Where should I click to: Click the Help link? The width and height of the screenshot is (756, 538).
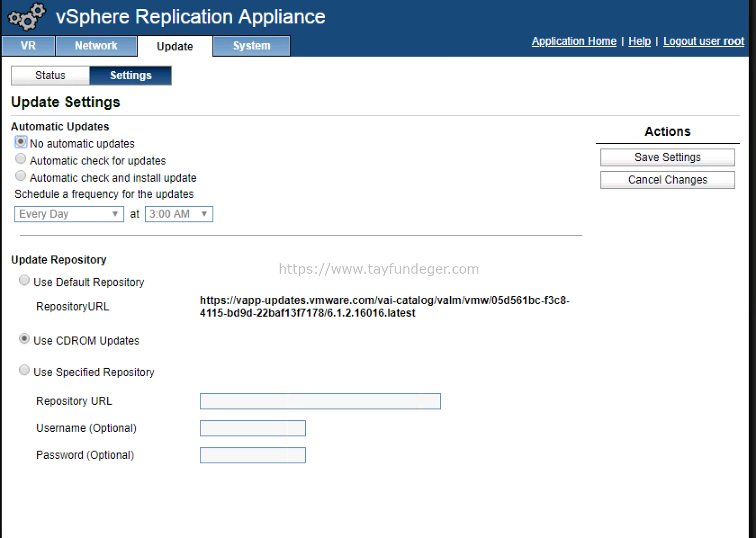click(639, 41)
